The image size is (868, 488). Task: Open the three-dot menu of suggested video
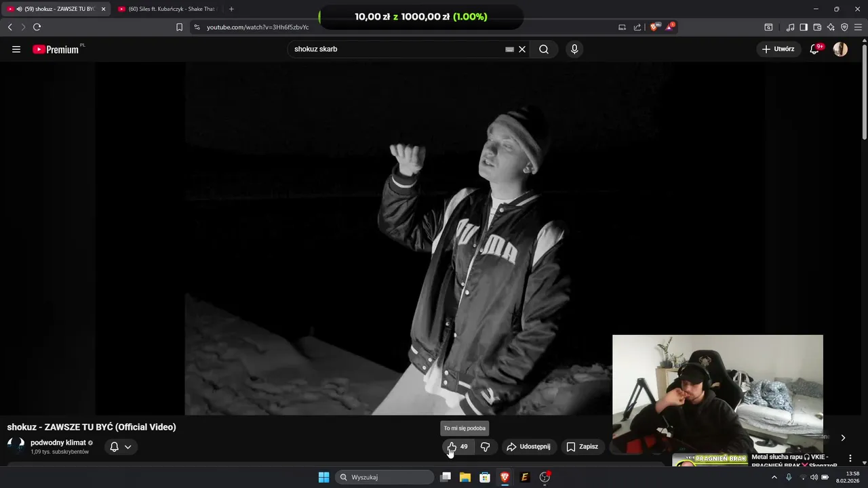click(x=850, y=459)
